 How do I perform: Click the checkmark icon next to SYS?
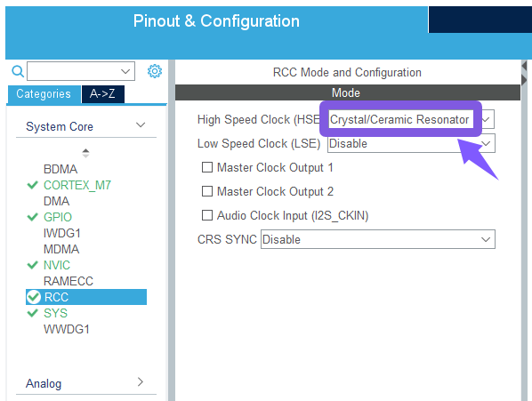click(x=33, y=313)
